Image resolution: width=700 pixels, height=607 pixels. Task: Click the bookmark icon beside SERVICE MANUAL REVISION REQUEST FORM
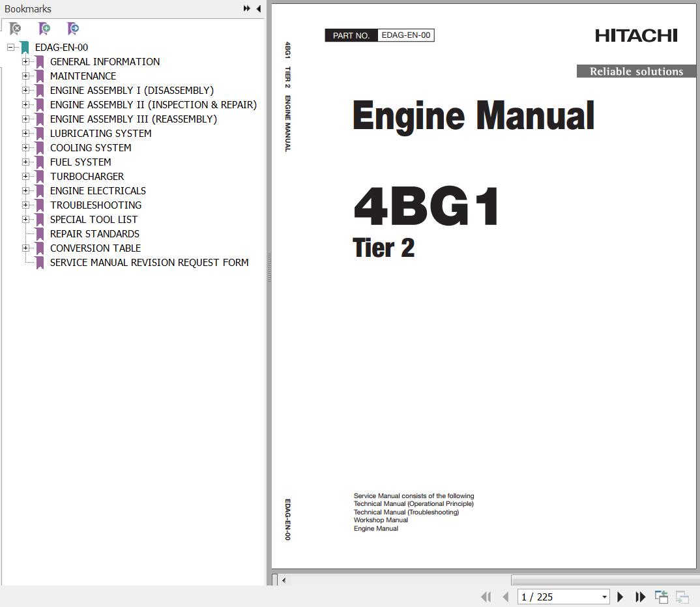pos(40,263)
